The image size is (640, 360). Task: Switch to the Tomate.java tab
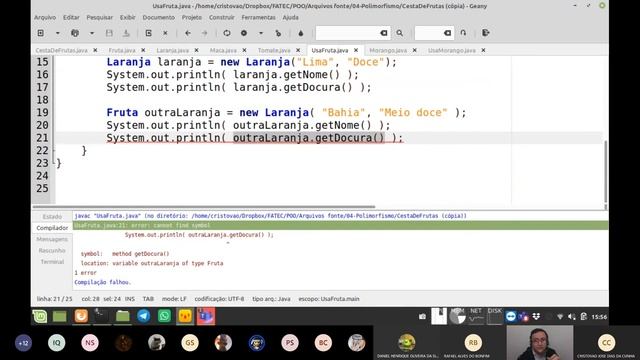point(274,50)
